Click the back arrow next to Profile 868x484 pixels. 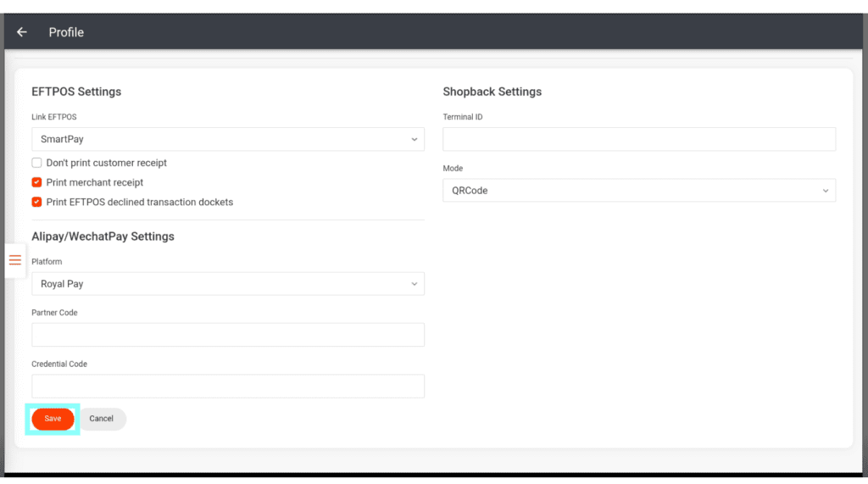coord(22,32)
